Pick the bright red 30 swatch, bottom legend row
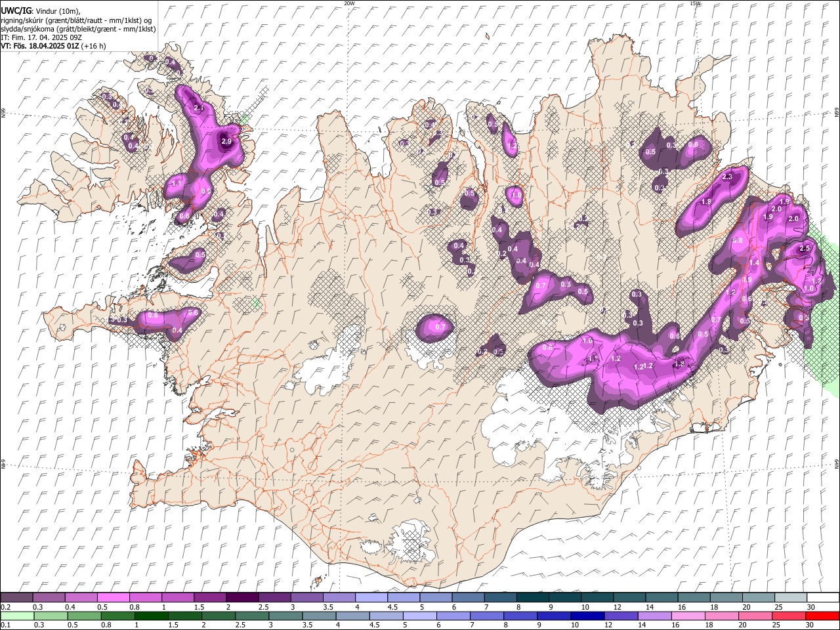The width and height of the screenshot is (840, 630). point(822,616)
